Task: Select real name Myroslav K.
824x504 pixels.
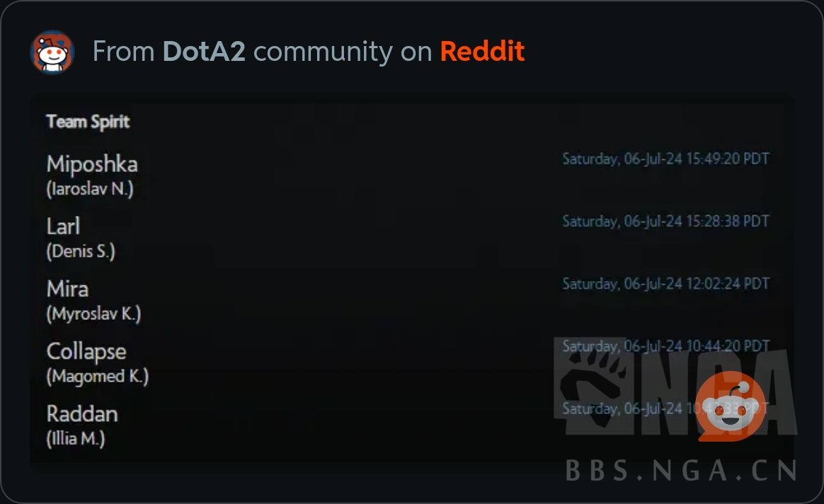Action: point(93,314)
